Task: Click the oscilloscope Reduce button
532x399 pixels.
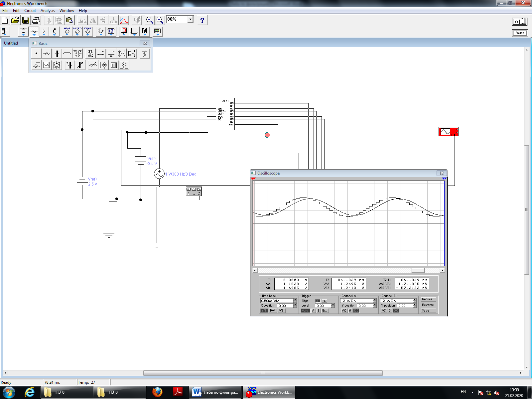Action: [428, 299]
